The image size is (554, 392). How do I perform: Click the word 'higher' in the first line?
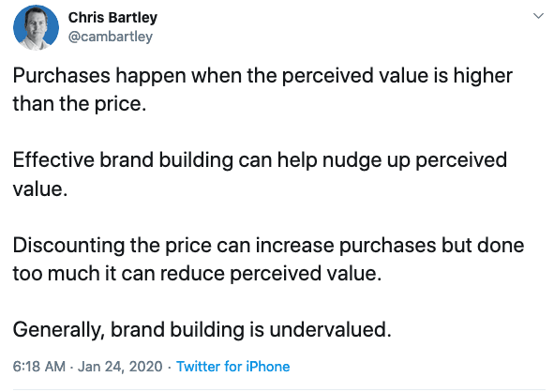click(x=483, y=76)
